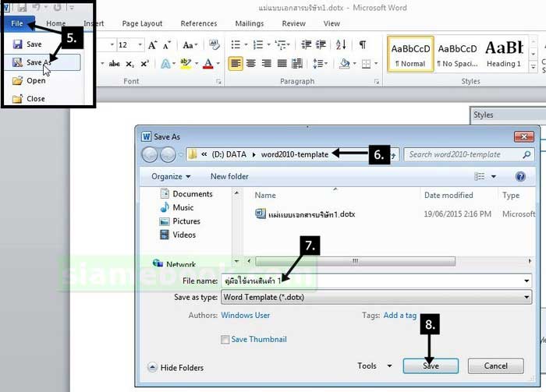
Task: Toggle Align Text Left
Action: 236,64
